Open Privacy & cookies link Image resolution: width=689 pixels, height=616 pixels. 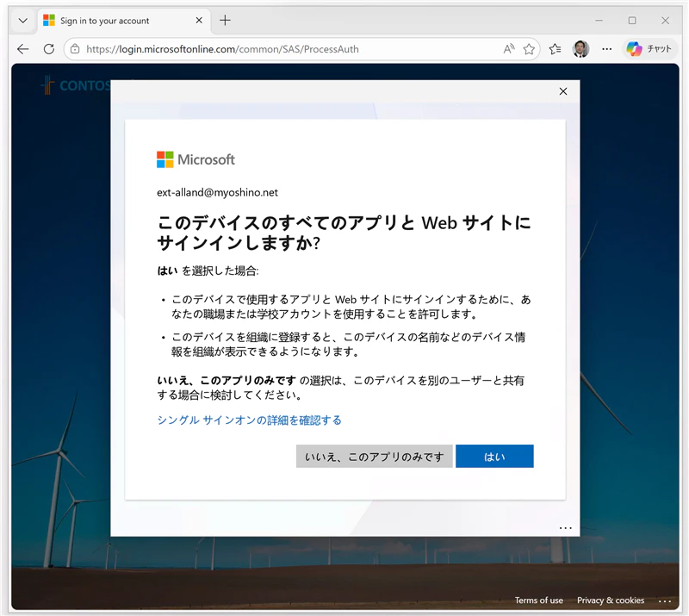[611, 600]
